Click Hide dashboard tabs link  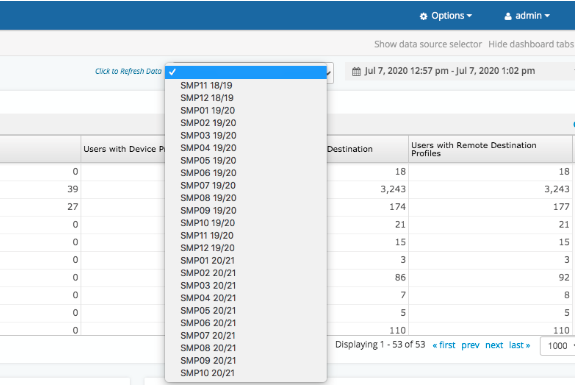pos(531,44)
